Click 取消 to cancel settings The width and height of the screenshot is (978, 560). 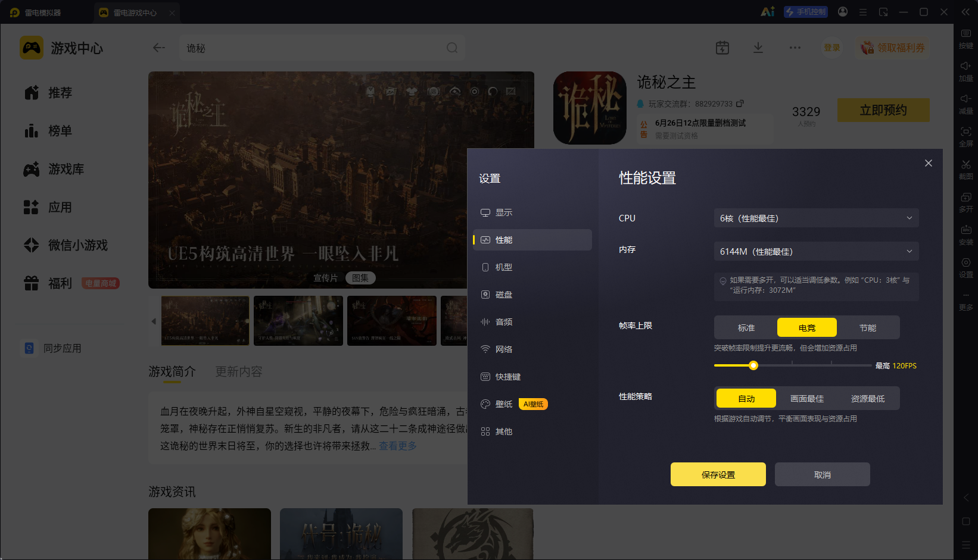(823, 474)
